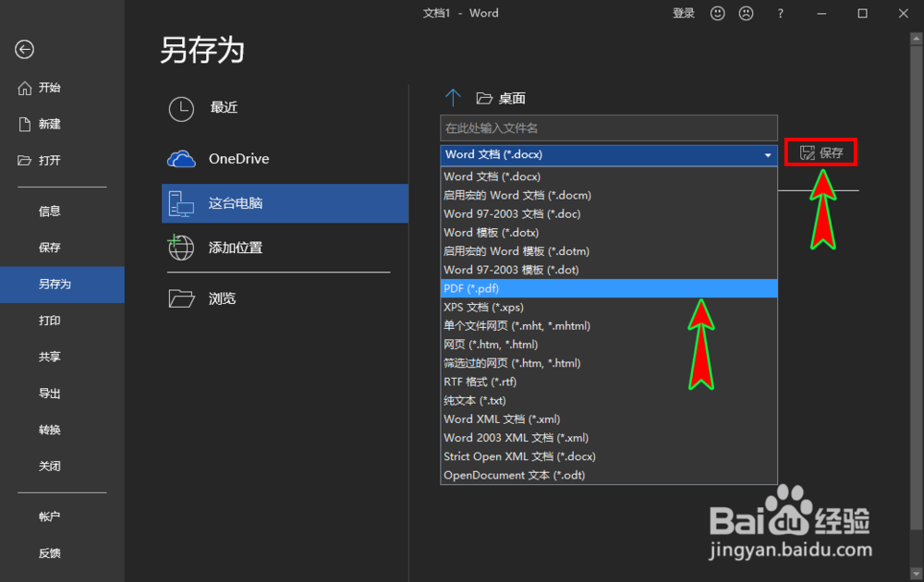This screenshot has width=924, height=582.
Task: Select Word XML 文档 (*.xml)
Action: (609, 418)
